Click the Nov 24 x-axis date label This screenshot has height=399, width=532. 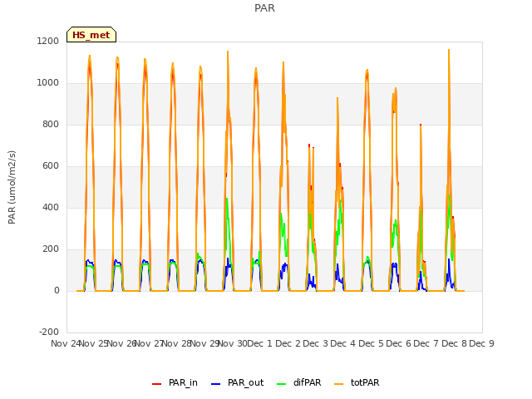point(66,343)
